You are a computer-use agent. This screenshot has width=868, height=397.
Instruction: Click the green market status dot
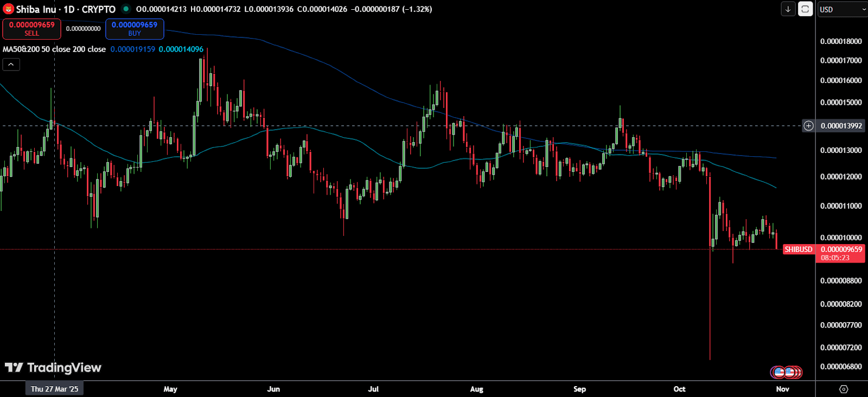pyautogui.click(x=126, y=9)
